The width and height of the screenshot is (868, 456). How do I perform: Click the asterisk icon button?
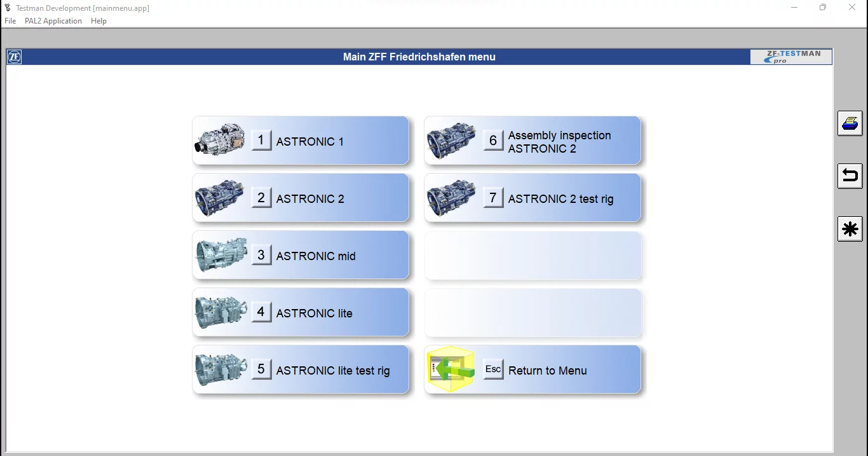click(x=850, y=228)
